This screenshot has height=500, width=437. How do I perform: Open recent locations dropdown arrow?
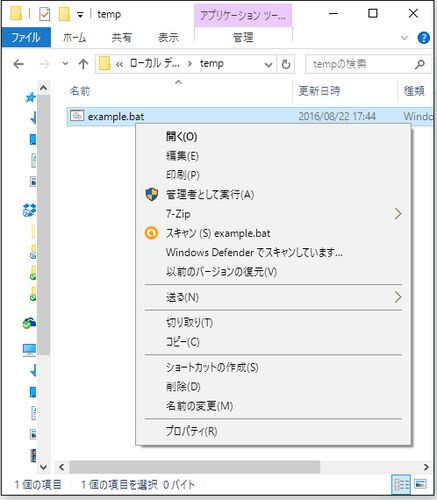pos(65,63)
